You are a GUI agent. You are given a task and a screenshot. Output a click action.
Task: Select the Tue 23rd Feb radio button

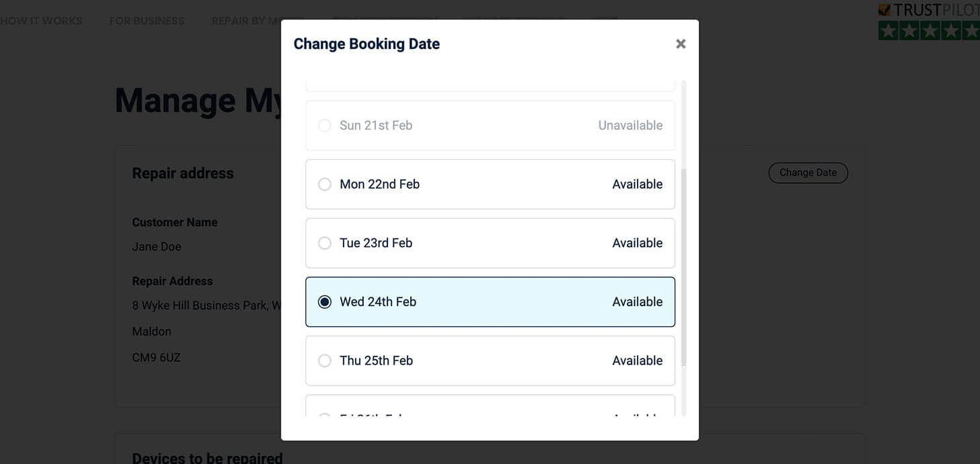[325, 243]
